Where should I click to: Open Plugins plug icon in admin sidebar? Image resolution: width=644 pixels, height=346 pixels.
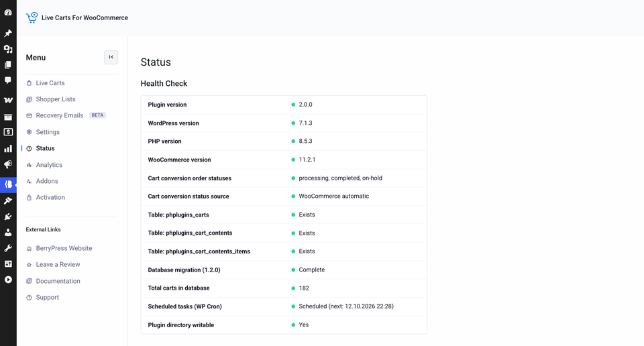coord(8,217)
